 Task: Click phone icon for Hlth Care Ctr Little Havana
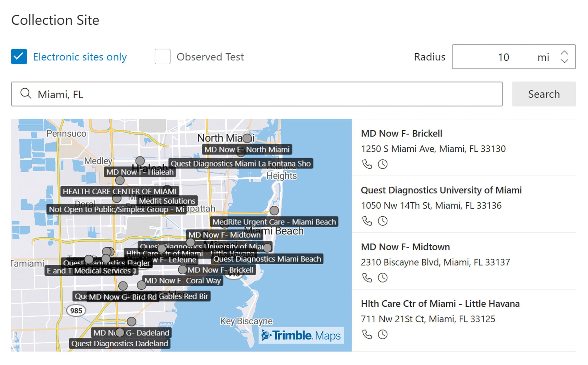(x=367, y=334)
